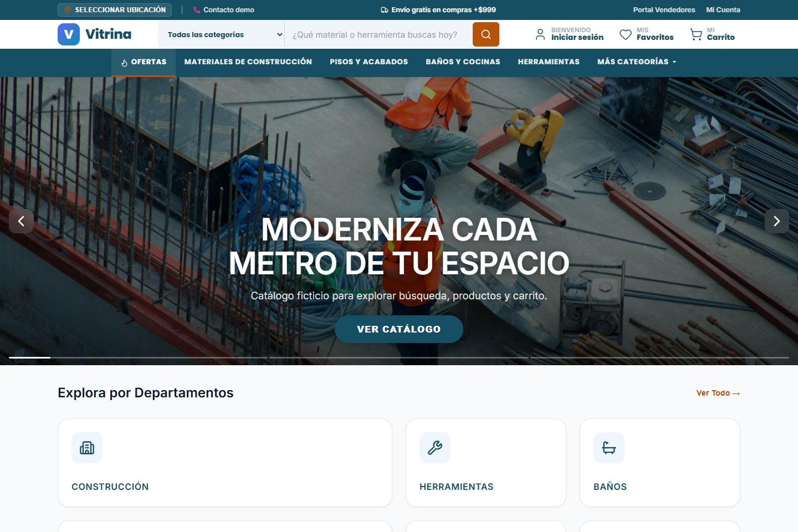
Task: Click the first carousel progress bar segment
Action: point(138,357)
